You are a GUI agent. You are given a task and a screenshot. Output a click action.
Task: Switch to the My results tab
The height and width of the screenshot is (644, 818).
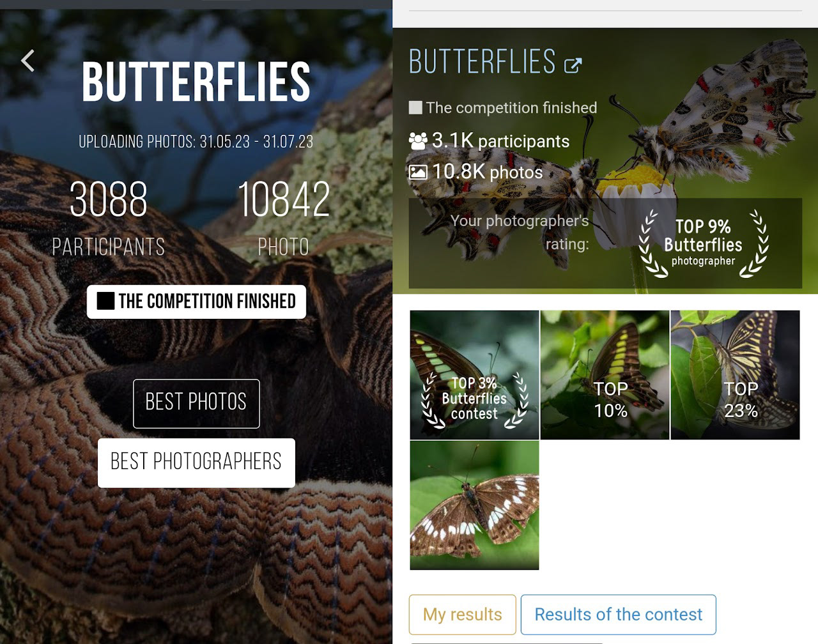pyautogui.click(x=462, y=615)
